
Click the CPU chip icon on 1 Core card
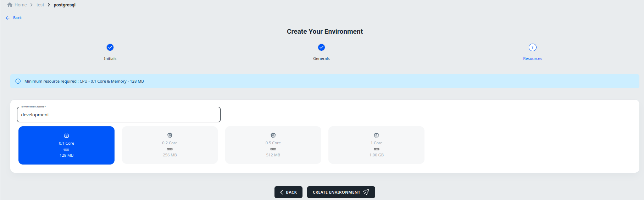point(376,135)
